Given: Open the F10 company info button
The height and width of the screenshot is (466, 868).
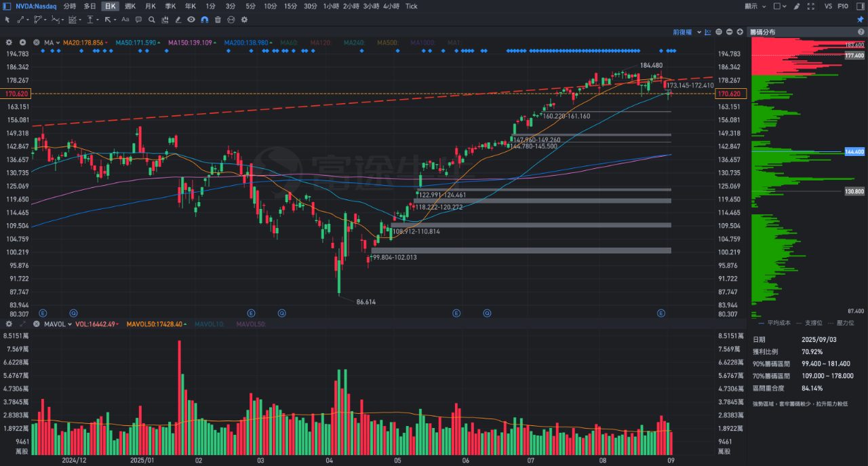Looking at the screenshot, I should 843,6.
